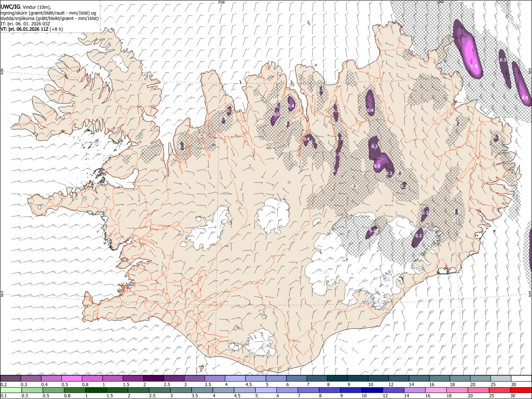Select the 14 light purple swatch in the rain legend
The width and height of the screenshot is (532, 399).
pyautogui.click(x=414, y=390)
